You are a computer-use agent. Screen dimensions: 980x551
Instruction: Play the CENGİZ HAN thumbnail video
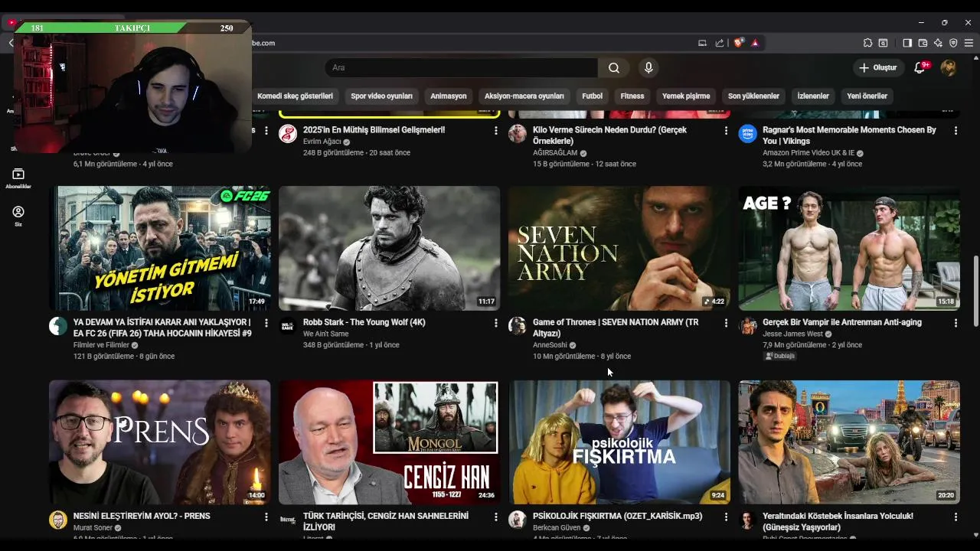pyautogui.click(x=390, y=442)
